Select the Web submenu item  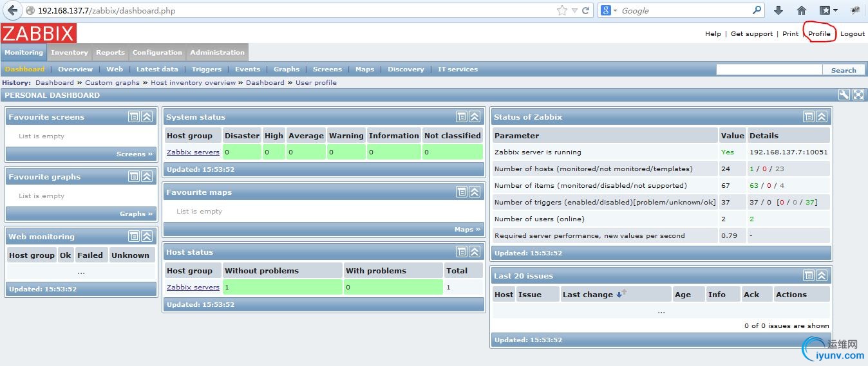point(115,69)
